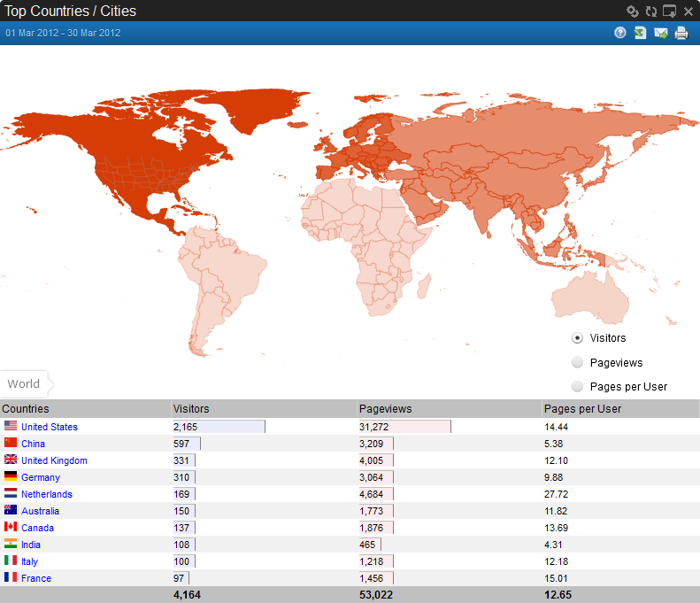Click Australia on the world map
This screenshot has width=700, height=603.
coord(589,297)
